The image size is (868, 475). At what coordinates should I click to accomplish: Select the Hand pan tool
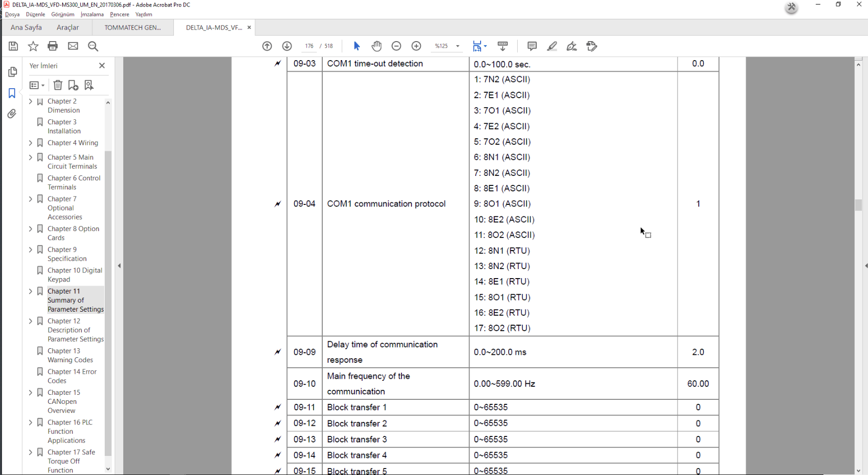[376, 46]
